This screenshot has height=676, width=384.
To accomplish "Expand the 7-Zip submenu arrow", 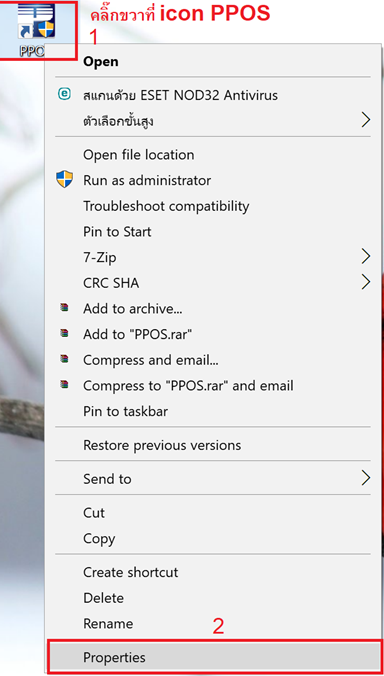I will tap(365, 257).
